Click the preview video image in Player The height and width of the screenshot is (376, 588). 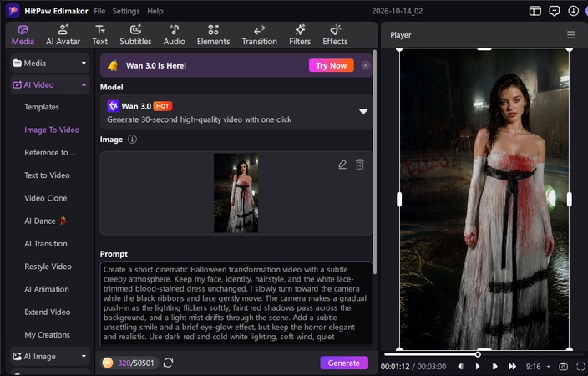coord(484,199)
